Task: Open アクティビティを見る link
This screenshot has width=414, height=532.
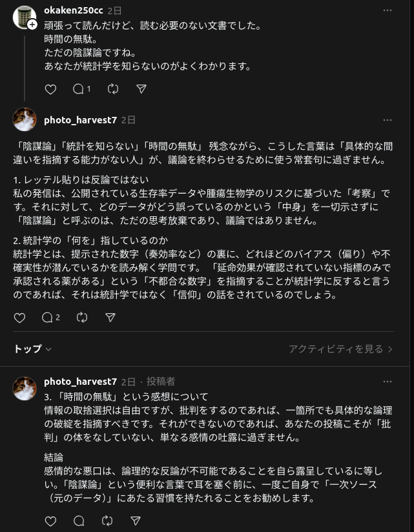Action: pos(340,349)
